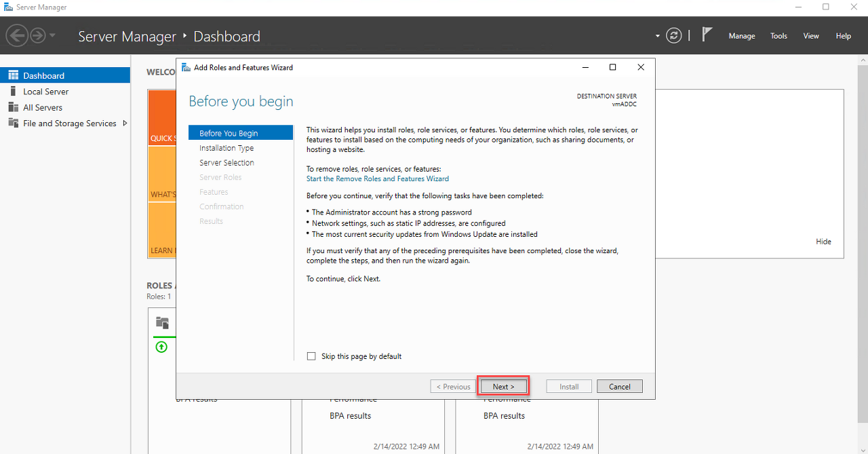Viewport: 868px width, 454px height.
Task: Click Hide in the welcome tile
Action: coord(823,242)
